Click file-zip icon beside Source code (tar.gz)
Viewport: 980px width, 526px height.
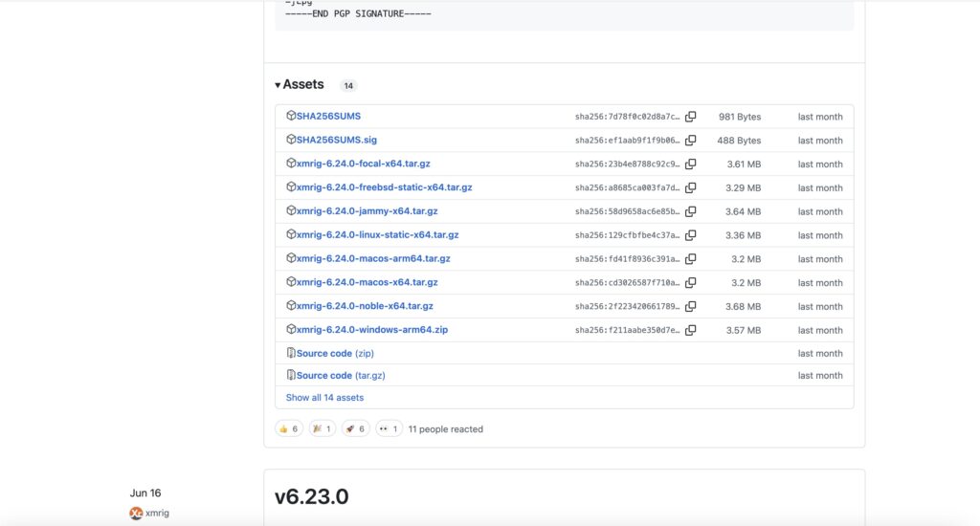click(x=291, y=375)
